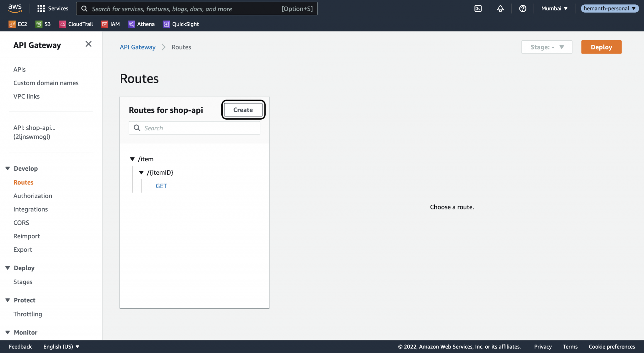The height and width of the screenshot is (353, 644).
Task: Click the Create route button
Action: [x=243, y=110]
